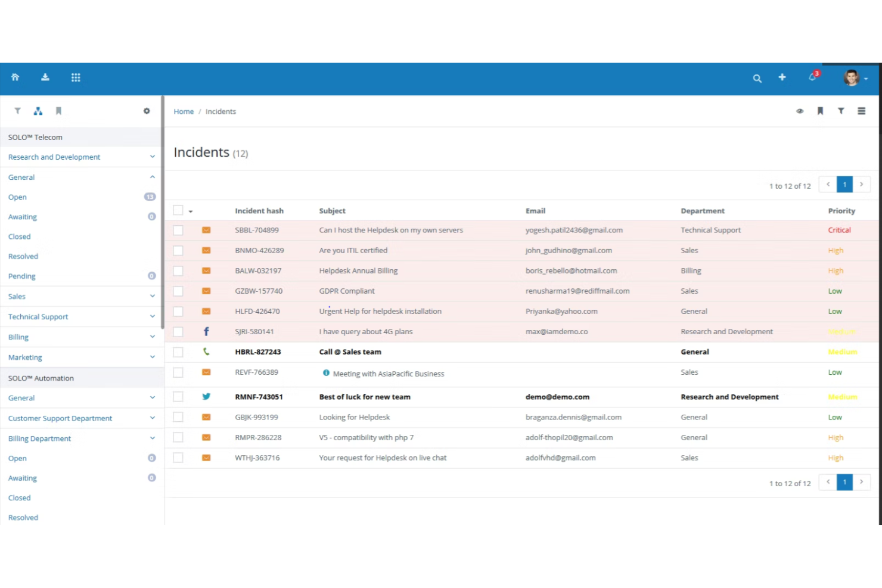Screen dimensions: 882x588
Task: Open the sidebar settings gear
Action: (147, 111)
